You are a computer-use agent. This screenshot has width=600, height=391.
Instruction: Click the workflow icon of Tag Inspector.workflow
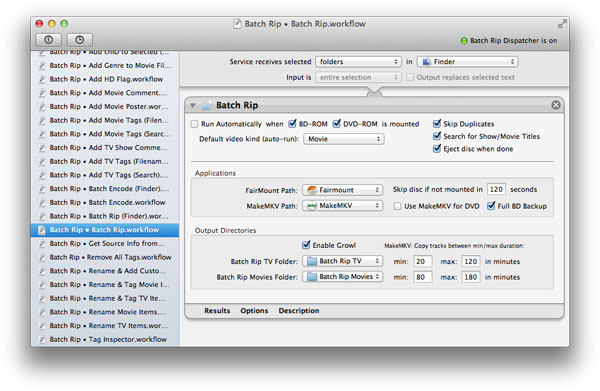(x=42, y=340)
